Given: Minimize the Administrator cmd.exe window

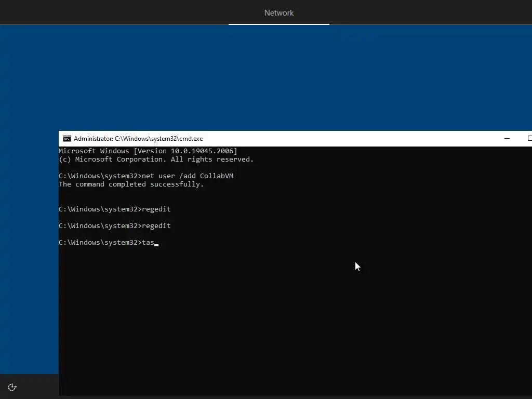Looking at the screenshot, I should (507, 138).
